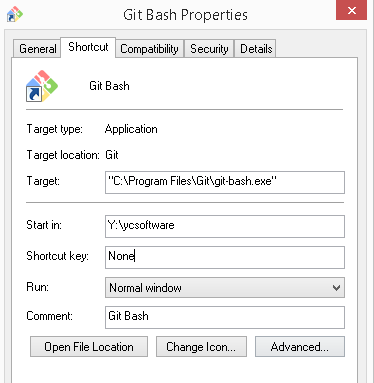Open the Normal window combo box
This screenshot has height=383, width=374.
point(225,288)
